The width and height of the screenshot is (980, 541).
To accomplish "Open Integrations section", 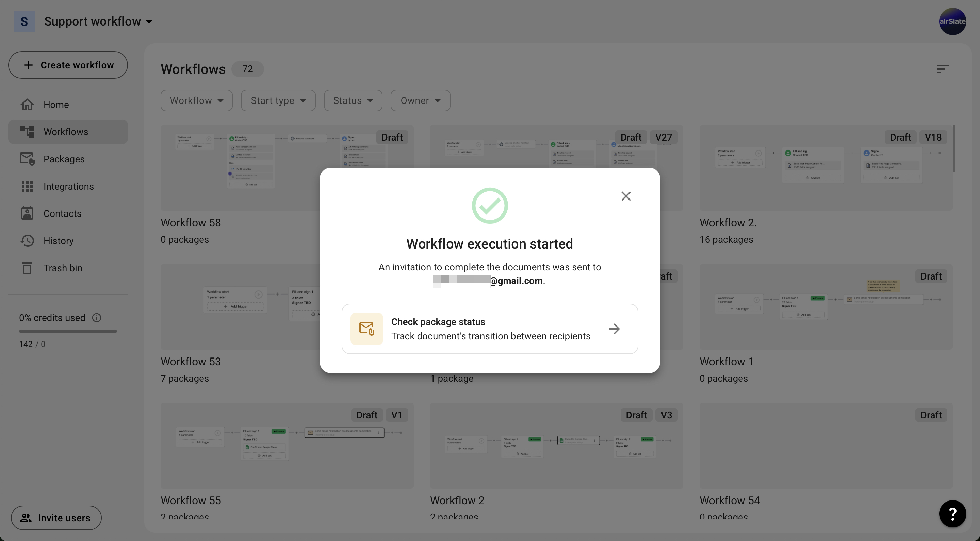I will coord(68,186).
